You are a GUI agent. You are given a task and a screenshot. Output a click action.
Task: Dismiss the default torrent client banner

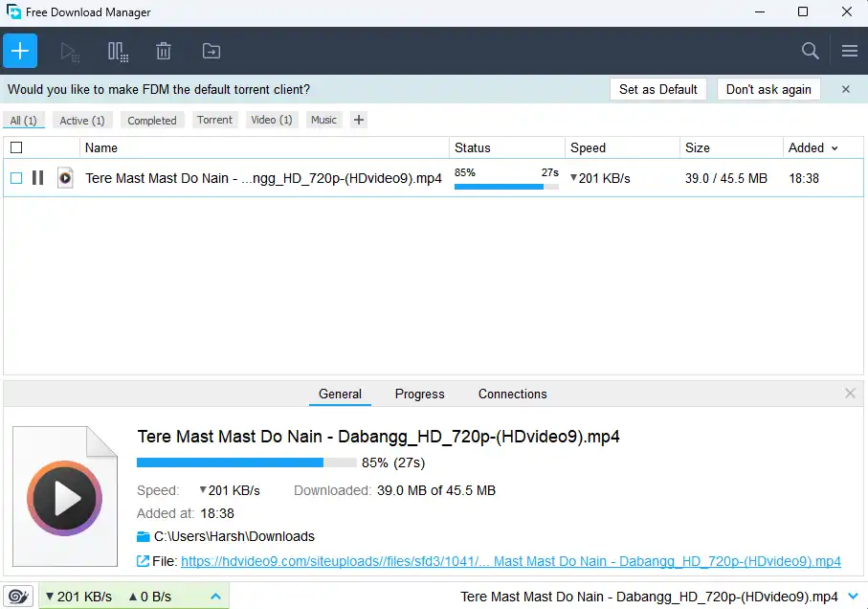[846, 89]
